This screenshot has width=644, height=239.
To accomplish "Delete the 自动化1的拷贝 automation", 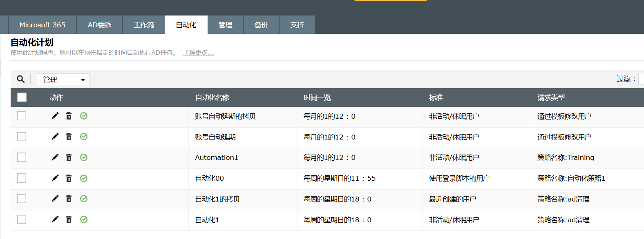I will click(x=69, y=199).
